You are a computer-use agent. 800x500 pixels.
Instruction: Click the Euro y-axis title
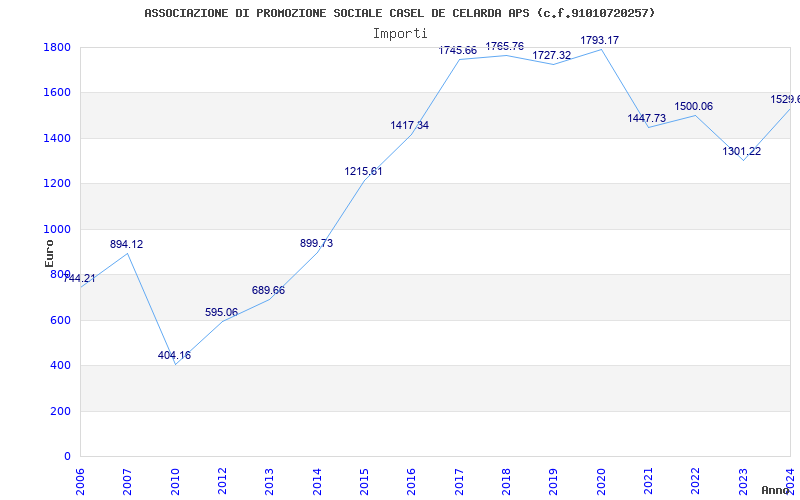pos(49,254)
